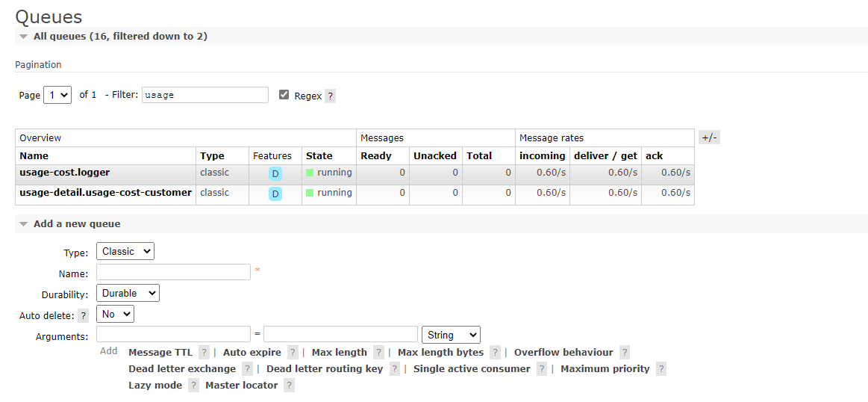Open help icon beside Max length
868x402 pixels.
[x=378, y=353]
